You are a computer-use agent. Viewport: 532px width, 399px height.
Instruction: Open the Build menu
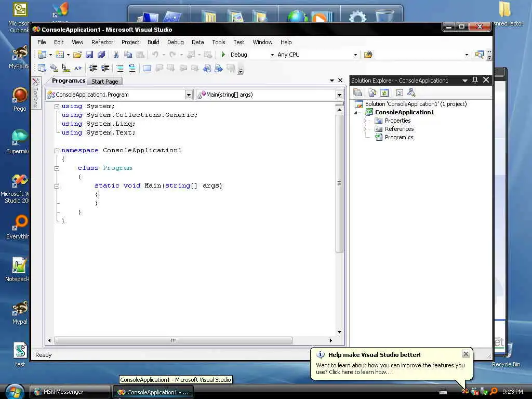click(x=153, y=42)
